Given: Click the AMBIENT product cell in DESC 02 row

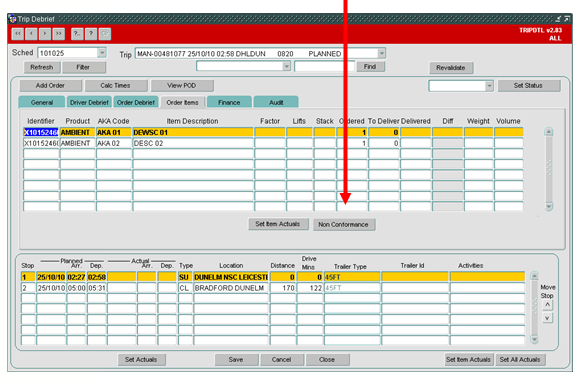Looking at the screenshot, I should point(77,143).
